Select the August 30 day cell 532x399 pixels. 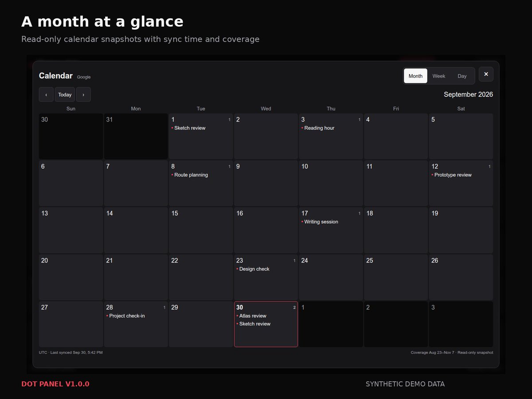(71, 136)
